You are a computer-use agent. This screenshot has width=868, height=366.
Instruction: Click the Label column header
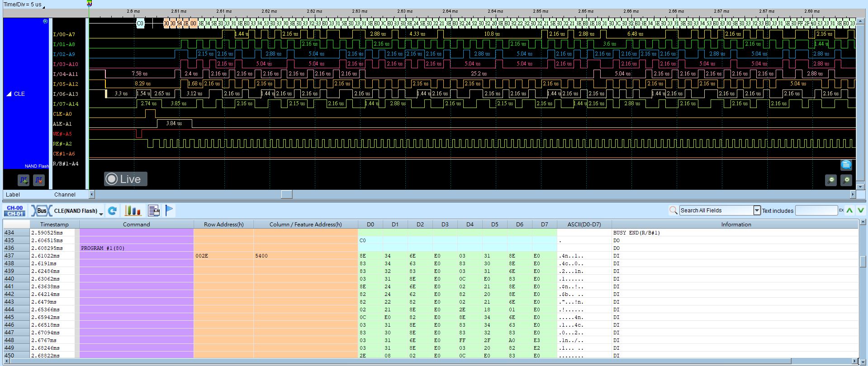[x=13, y=195]
